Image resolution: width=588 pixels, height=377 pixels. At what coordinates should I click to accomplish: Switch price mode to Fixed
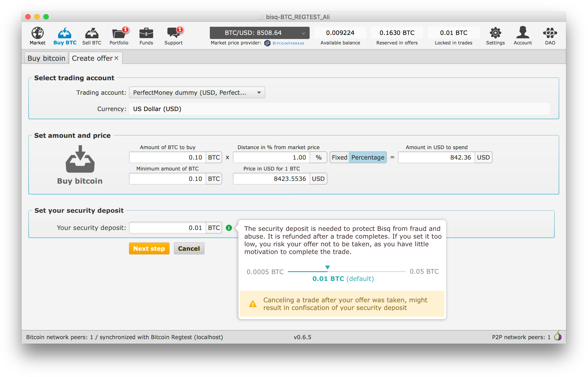(x=339, y=157)
